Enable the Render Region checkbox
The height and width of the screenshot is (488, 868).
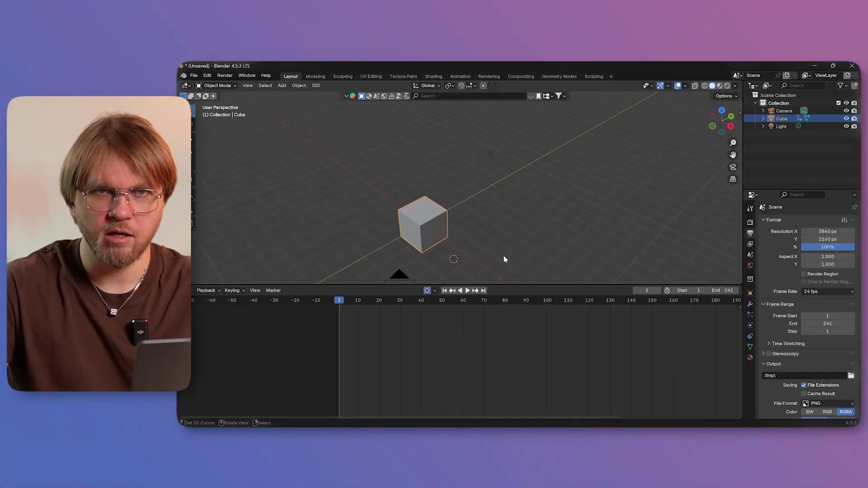[x=804, y=274]
